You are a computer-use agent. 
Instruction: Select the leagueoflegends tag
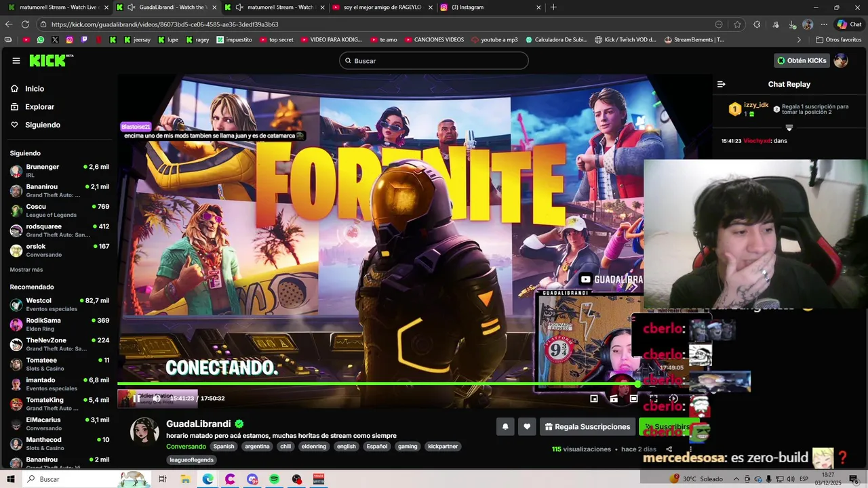tap(192, 460)
